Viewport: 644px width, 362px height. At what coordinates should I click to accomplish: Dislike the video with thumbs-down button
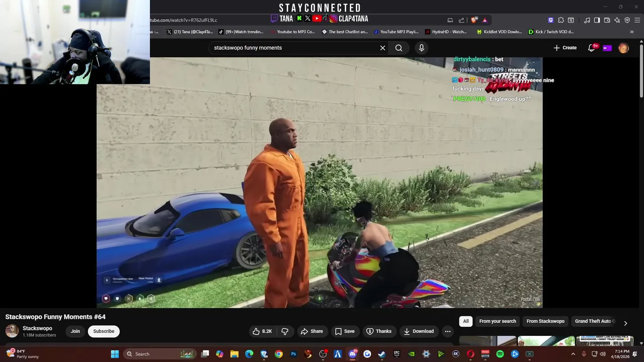285,331
